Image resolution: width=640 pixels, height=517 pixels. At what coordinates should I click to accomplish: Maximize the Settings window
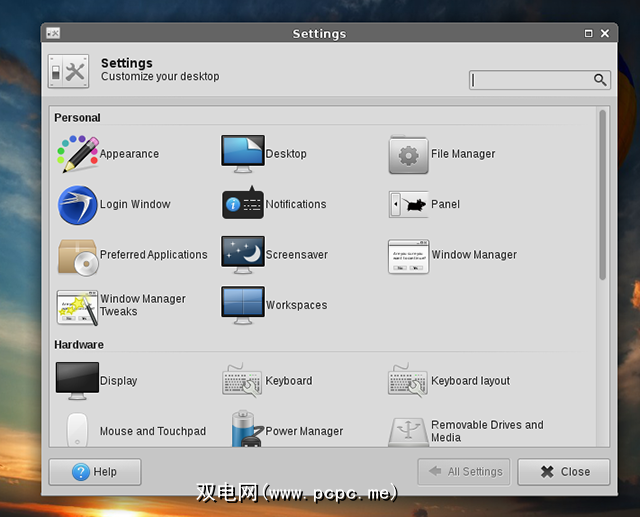tap(589, 33)
